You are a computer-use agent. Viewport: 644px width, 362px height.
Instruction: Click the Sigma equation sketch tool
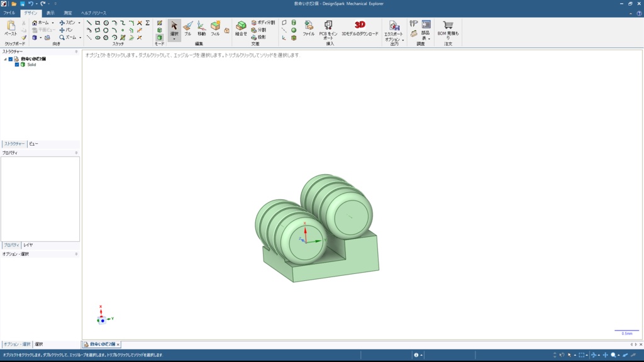tap(147, 23)
